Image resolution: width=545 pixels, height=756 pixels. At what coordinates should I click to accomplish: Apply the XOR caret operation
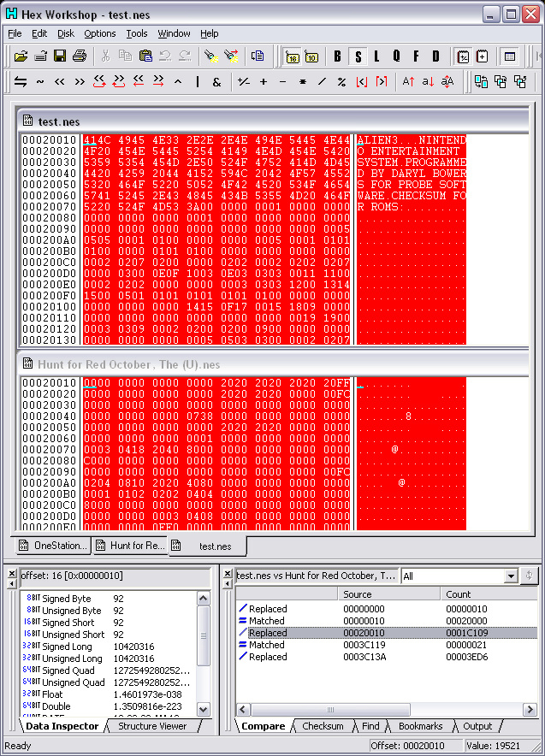178,82
